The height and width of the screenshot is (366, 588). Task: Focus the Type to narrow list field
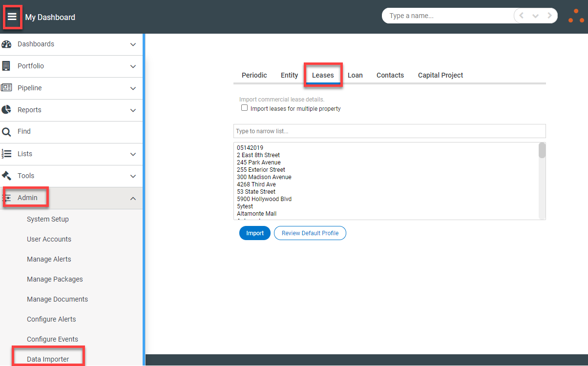(x=389, y=131)
